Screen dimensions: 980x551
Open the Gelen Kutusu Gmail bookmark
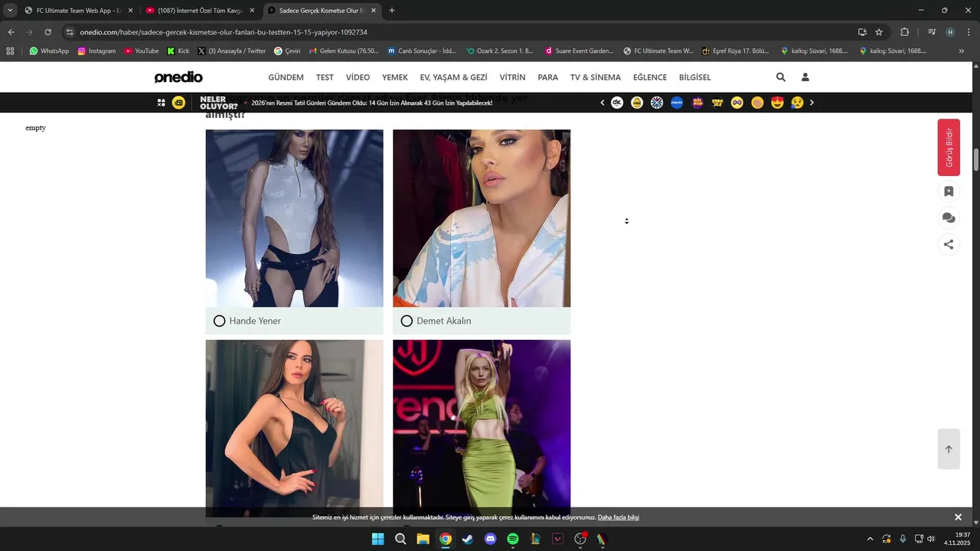tap(343, 51)
